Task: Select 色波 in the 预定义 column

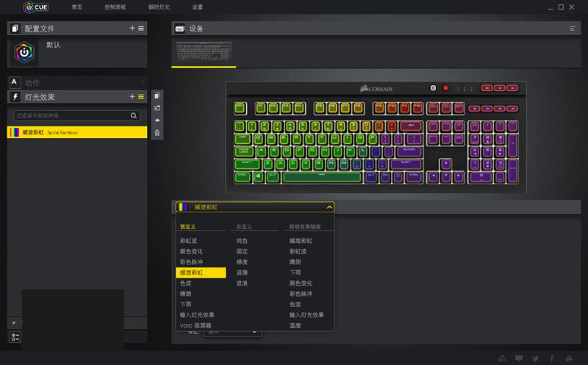Action: 186,283
